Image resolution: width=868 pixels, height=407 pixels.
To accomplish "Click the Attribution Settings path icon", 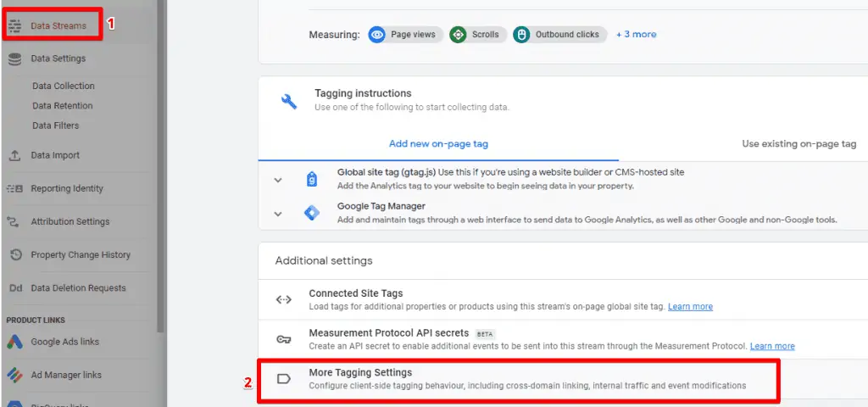I will (x=14, y=221).
